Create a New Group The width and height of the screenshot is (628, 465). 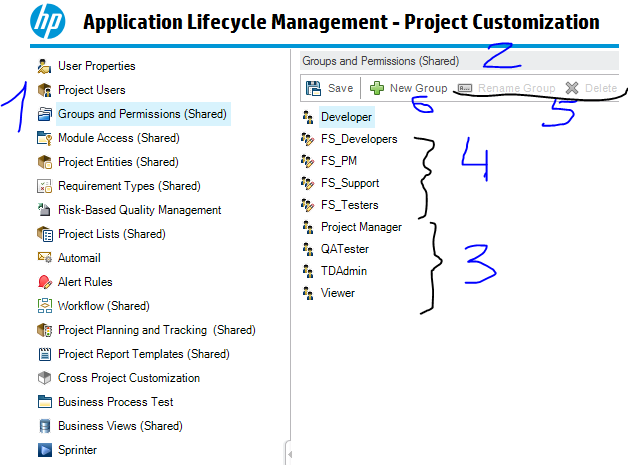[408, 88]
